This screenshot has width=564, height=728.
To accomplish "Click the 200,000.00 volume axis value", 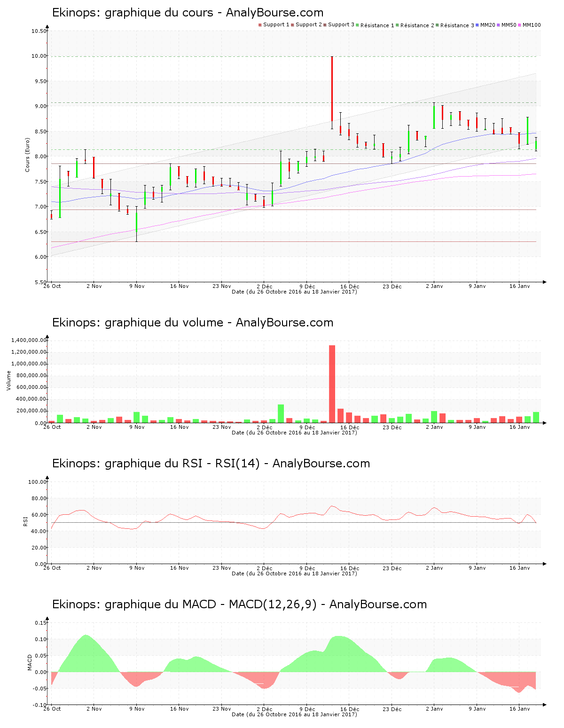I will coord(32,411).
